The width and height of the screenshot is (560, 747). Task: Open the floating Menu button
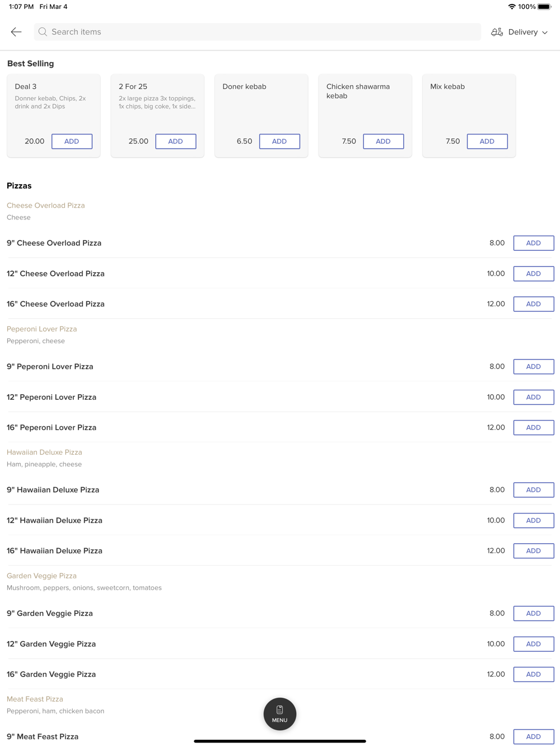coord(279,713)
